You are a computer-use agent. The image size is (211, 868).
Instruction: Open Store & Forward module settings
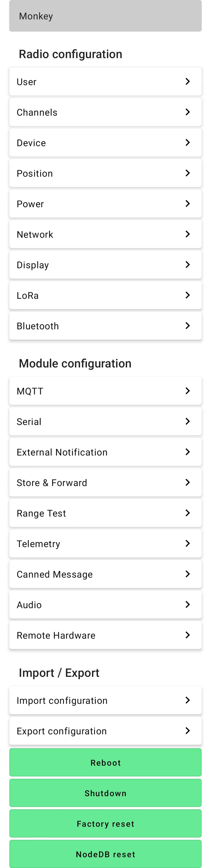coord(105,483)
